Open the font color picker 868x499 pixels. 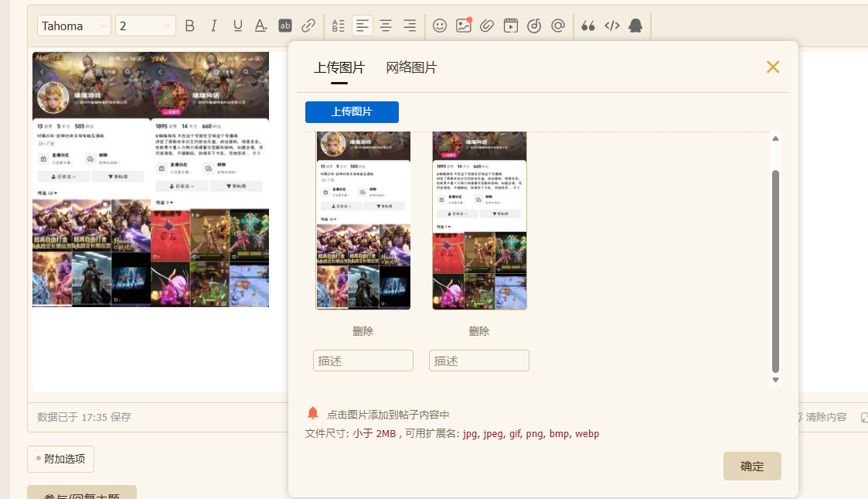coord(260,26)
